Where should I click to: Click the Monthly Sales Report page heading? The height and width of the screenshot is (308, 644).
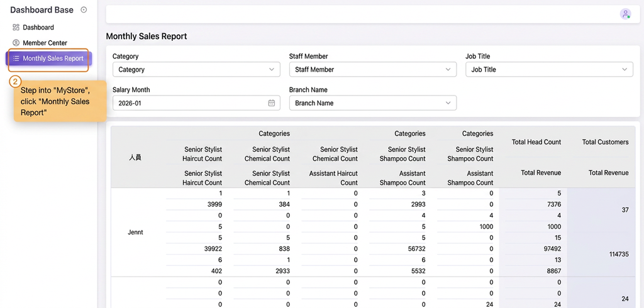146,36
